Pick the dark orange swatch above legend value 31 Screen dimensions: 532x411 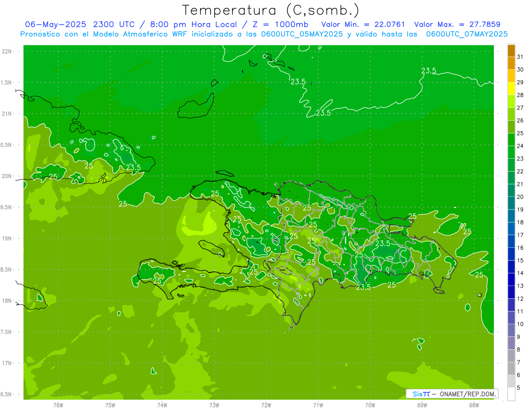[x=511, y=51]
